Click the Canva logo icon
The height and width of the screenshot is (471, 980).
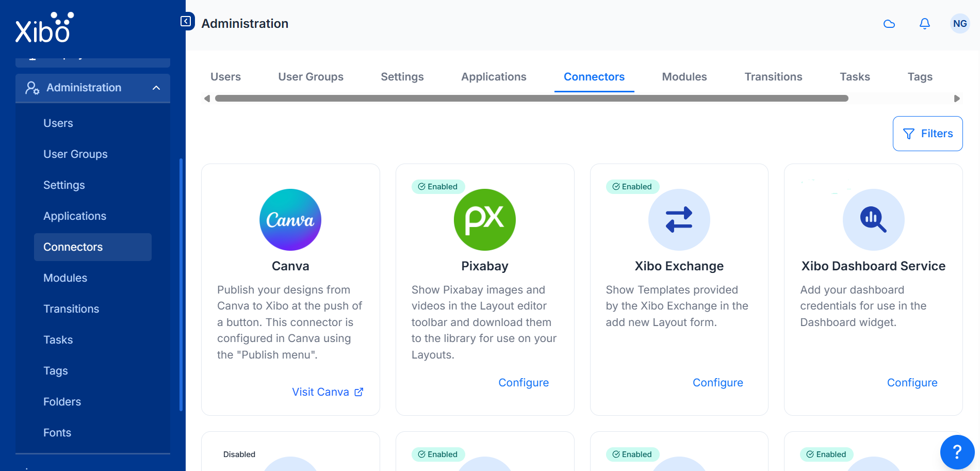(x=290, y=220)
